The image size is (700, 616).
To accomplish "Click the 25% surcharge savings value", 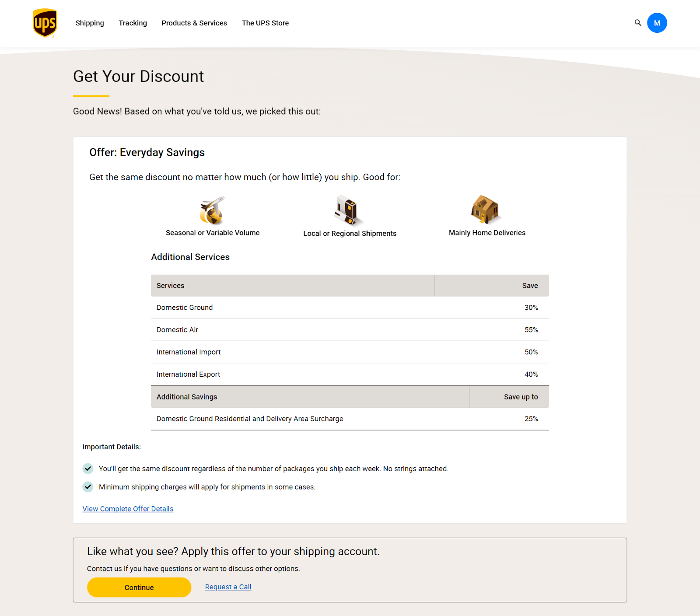I will tap(531, 419).
